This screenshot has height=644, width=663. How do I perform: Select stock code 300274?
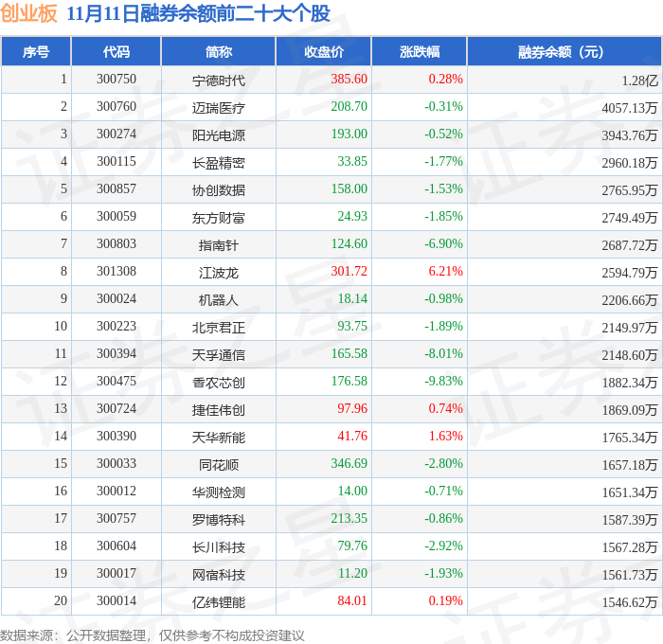click(x=116, y=134)
